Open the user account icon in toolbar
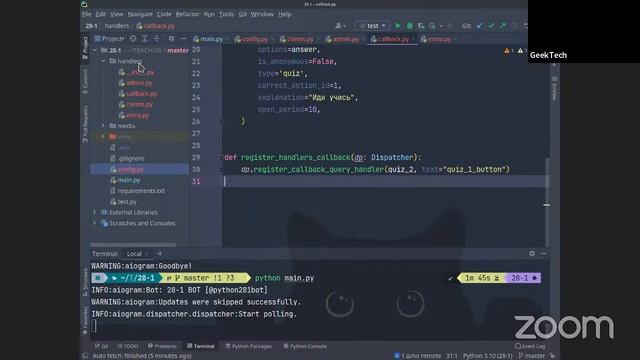The image size is (640, 360). pos(340,26)
